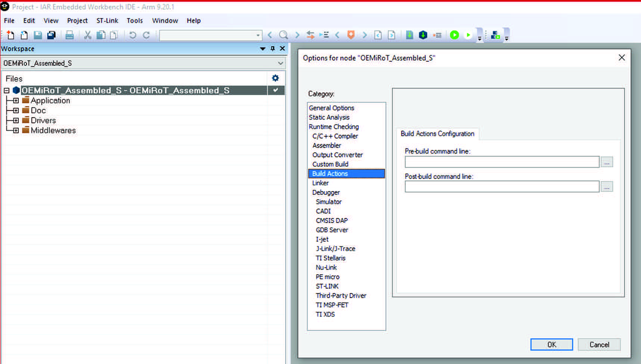Close the Workspace panel

(x=282, y=49)
